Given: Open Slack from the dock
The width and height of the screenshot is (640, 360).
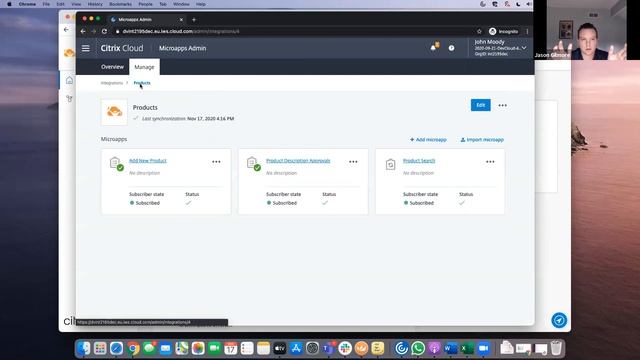Looking at the screenshot, I should (x=345, y=348).
